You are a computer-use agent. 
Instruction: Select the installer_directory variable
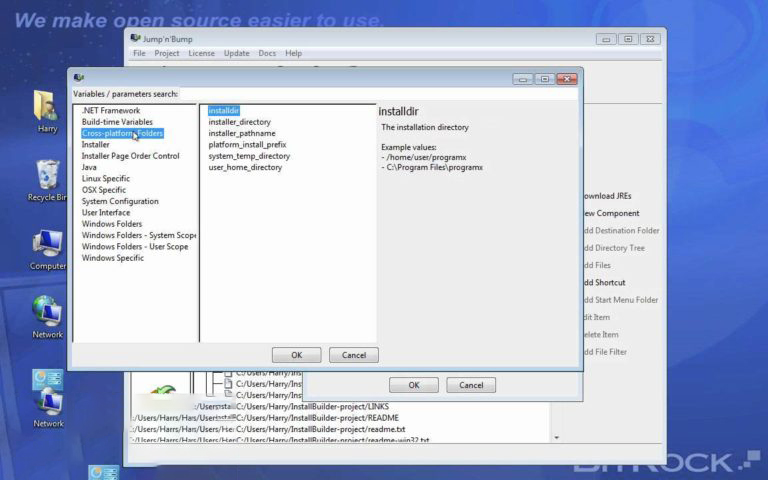(x=240, y=121)
